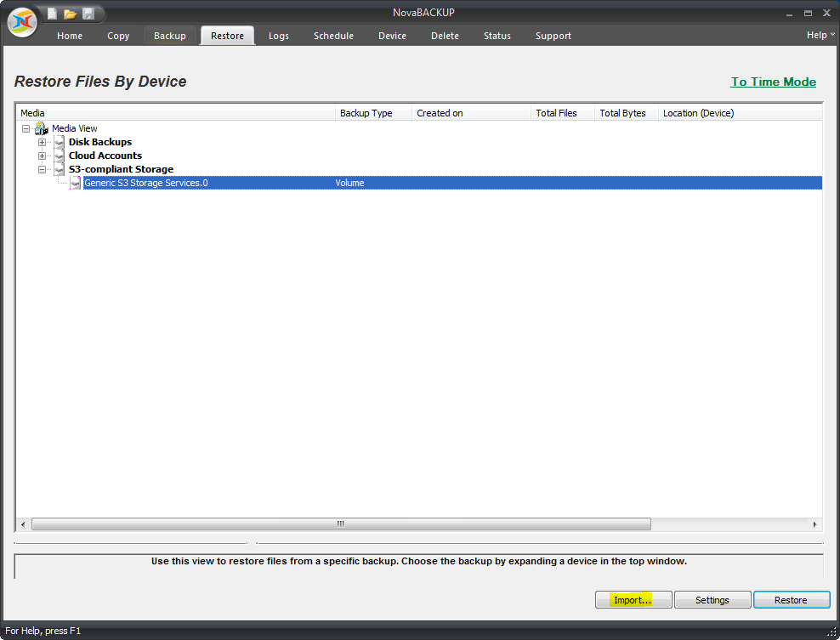Click the scroll right arrow
Viewport: 840px width, 640px height.
(814, 524)
